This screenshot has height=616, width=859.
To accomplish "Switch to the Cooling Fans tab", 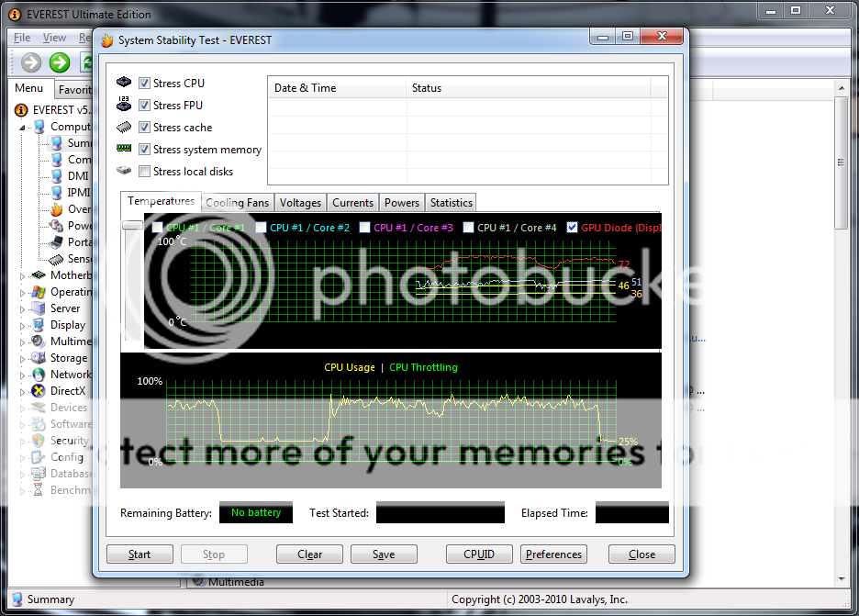I will (x=237, y=203).
